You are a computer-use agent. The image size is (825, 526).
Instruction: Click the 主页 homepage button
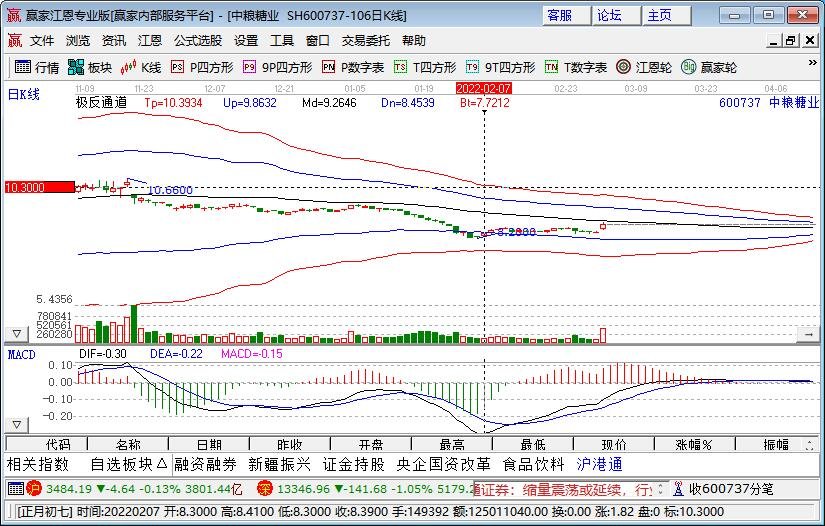point(667,15)
